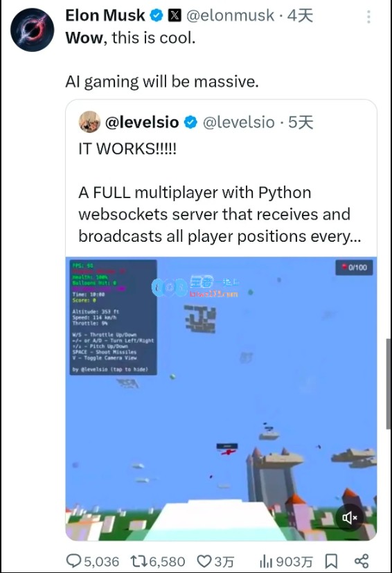This screenshot has height=573, width=392.
Task: Open Elon Musk's black hole profile avatar
Action: coord(32,30)
